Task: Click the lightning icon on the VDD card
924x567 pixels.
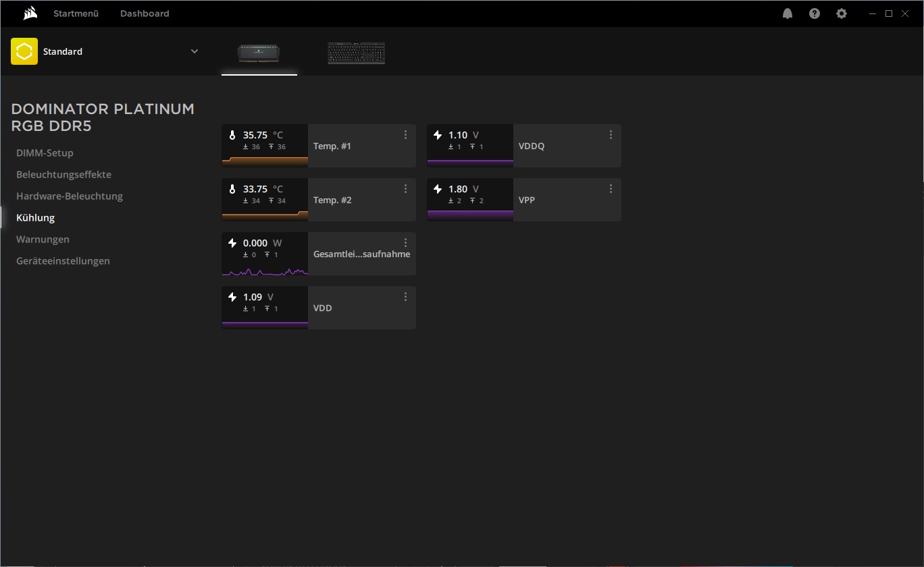Action: point(232,297)
